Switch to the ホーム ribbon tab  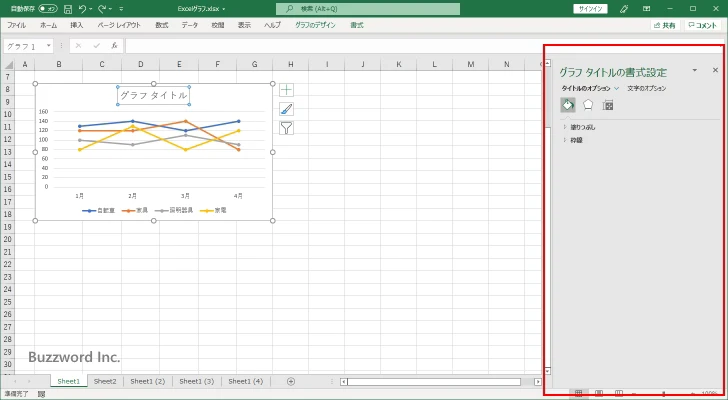coord(48,25)
